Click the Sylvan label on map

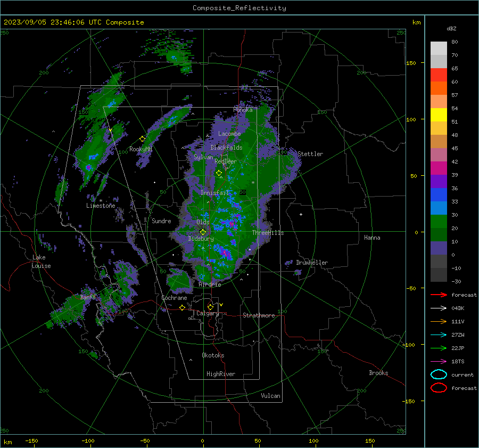click(203, 157)
